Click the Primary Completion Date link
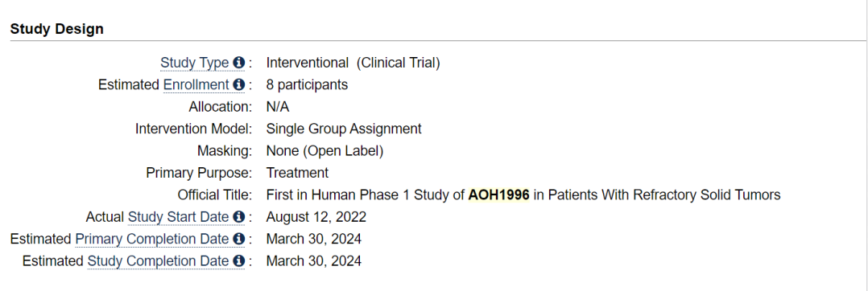This screenshot has height=291, width=868. tap(152, 239)
